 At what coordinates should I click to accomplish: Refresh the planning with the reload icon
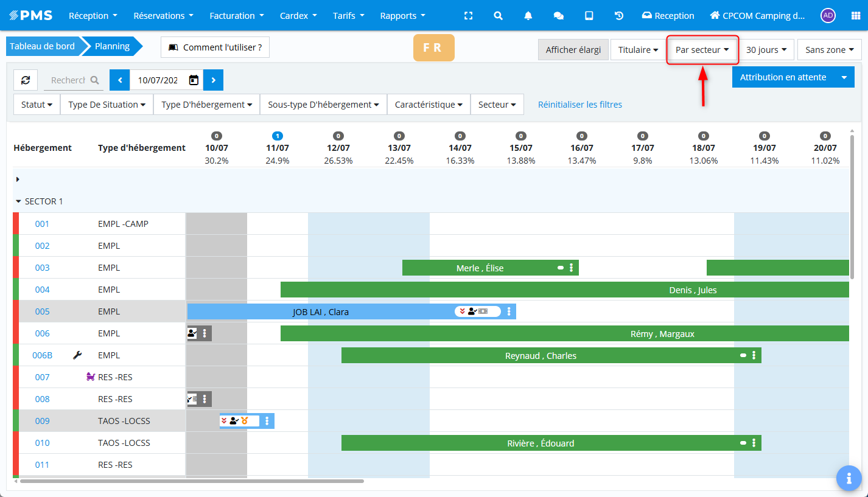tap(26, 80)
